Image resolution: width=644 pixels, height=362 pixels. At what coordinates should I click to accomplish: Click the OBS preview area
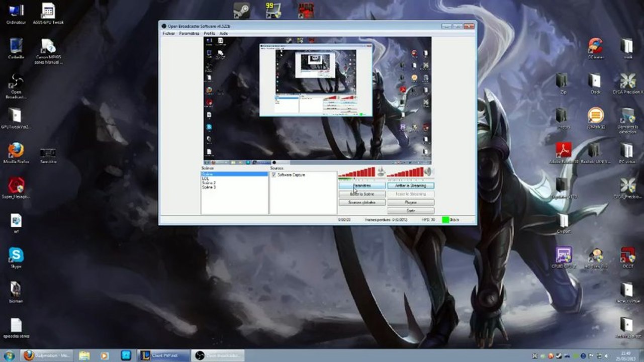point(317,101)
